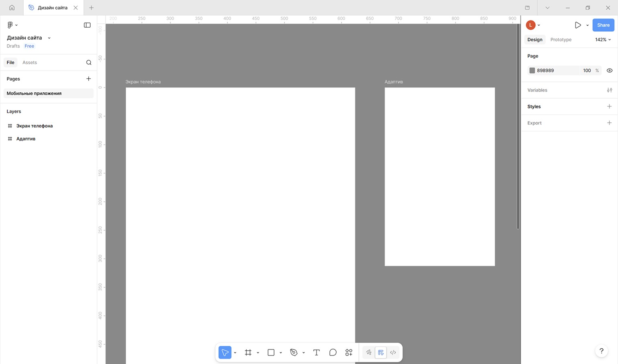Open the Figma main menu dropdown
This screenshot has height=364, width=618.
(12, 25)
